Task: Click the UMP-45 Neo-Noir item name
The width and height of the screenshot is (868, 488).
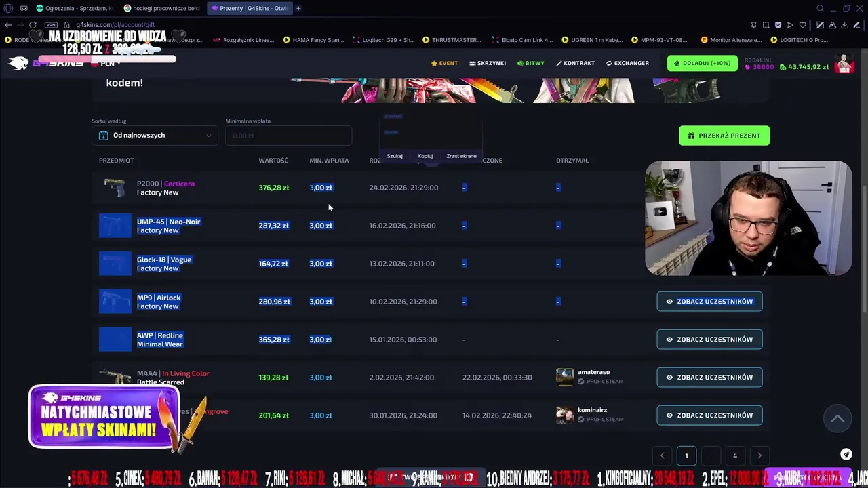Action: tap(168, 222)
